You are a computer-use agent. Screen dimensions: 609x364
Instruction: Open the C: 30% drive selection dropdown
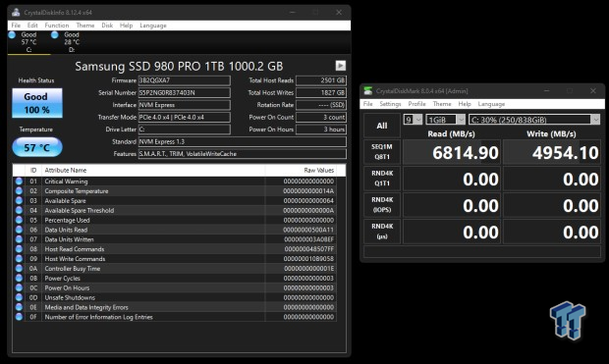(534, 120)
